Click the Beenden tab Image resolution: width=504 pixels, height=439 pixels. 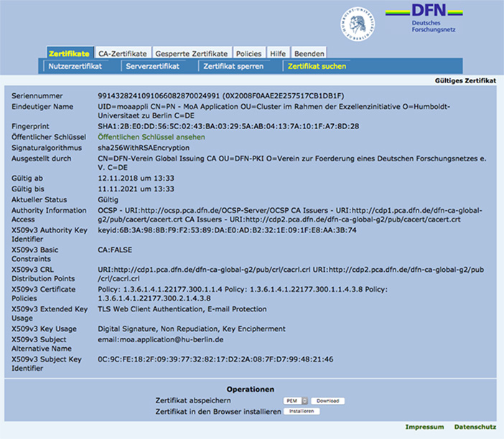309,54
